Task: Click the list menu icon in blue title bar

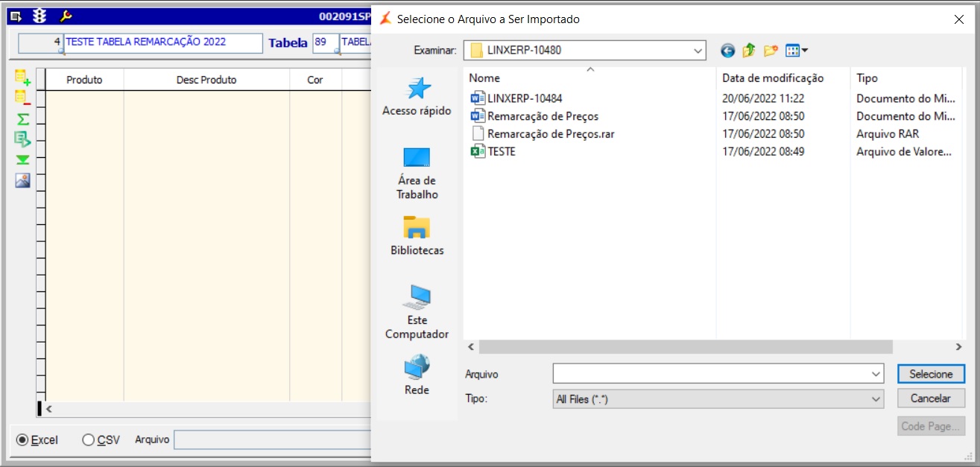Action: [16, 16]
